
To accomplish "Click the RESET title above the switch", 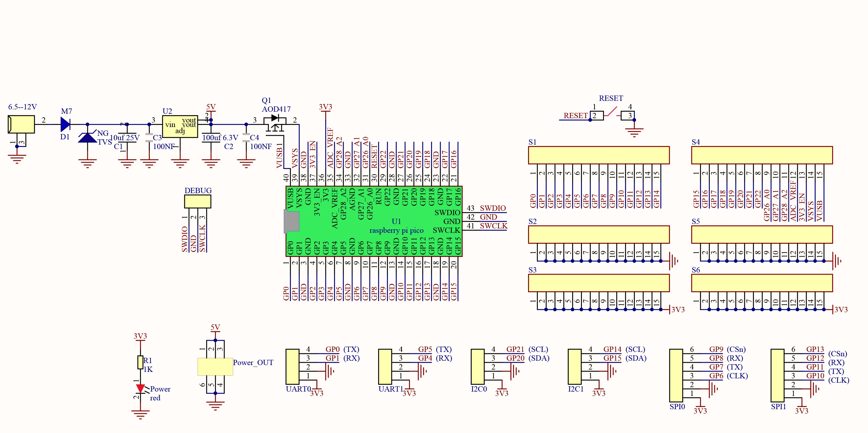I will pyautogui.click(x=611, y=98).
